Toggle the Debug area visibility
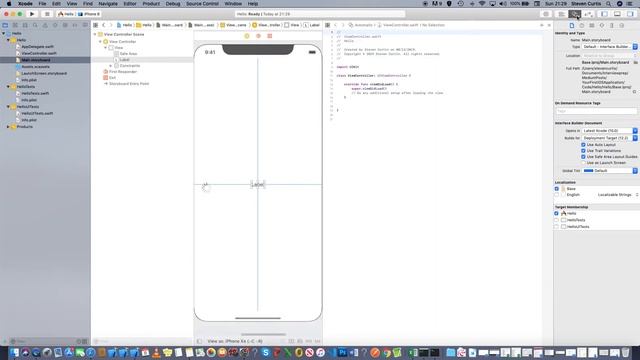Viewport: 640px width, 360px height. (x=617, y=14)
